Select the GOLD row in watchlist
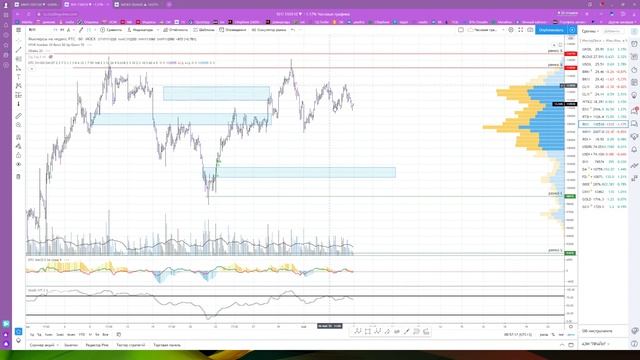The height and width of the screenshot is (360, 640). (604, 199)
